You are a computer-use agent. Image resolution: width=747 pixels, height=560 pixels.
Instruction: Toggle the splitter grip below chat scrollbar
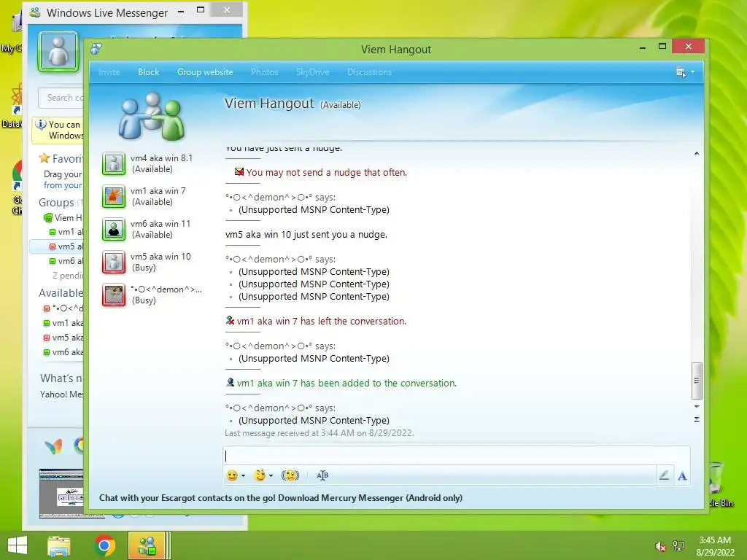(697, 419)
